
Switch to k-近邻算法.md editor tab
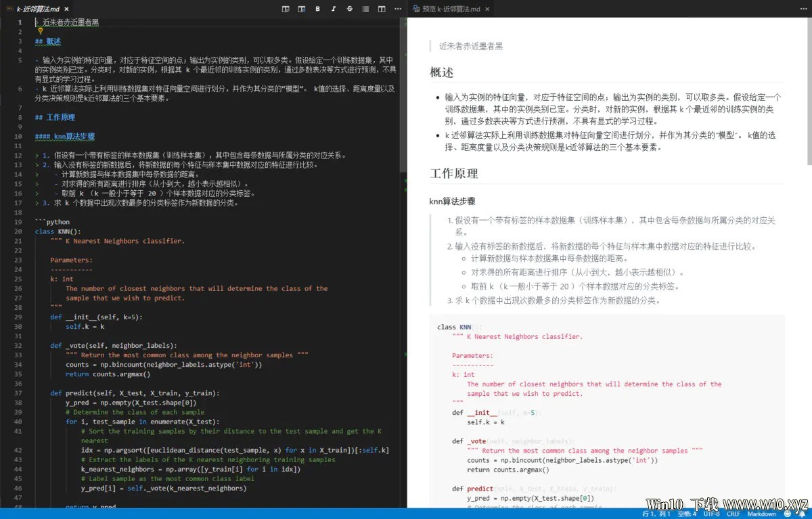(x=38, y=9)
